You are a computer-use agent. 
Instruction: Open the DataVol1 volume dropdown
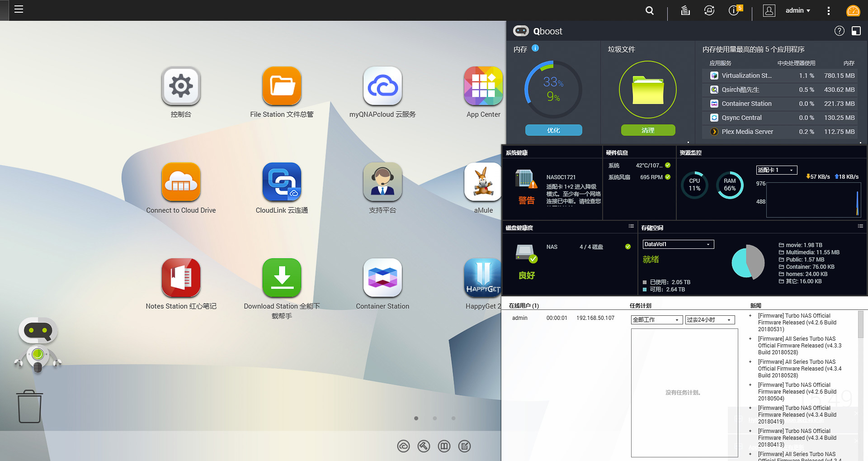pos(678,244)
